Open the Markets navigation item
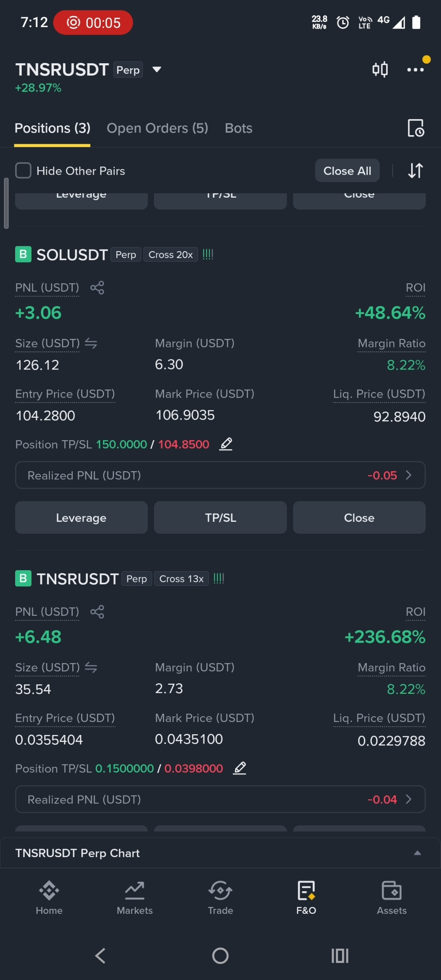 coord(135,898)
